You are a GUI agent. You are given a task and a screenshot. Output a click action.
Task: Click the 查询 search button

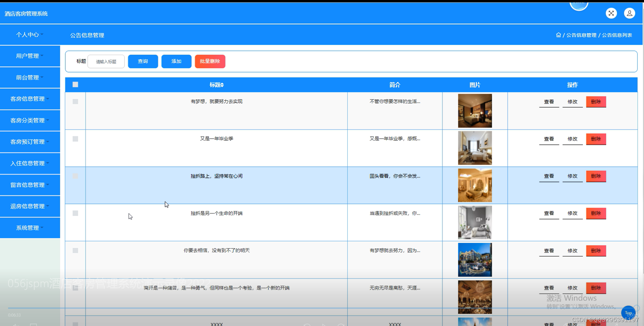[x=143, y=61]
